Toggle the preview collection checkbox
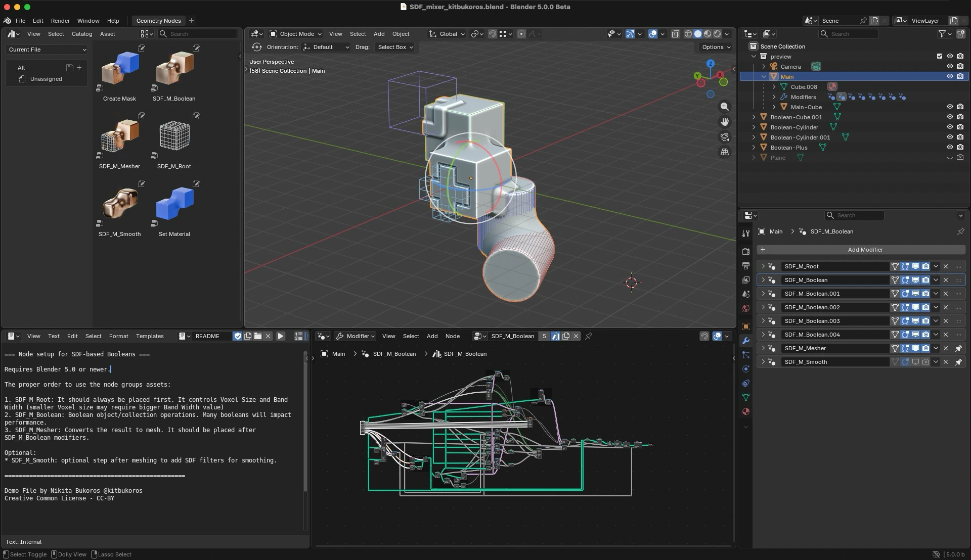Viewport: 971px width, 560px height. click(x=940, y=56)
